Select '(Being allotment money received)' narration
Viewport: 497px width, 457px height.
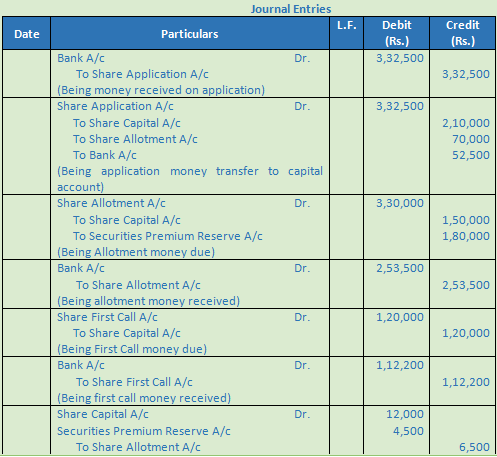[148, 301]
